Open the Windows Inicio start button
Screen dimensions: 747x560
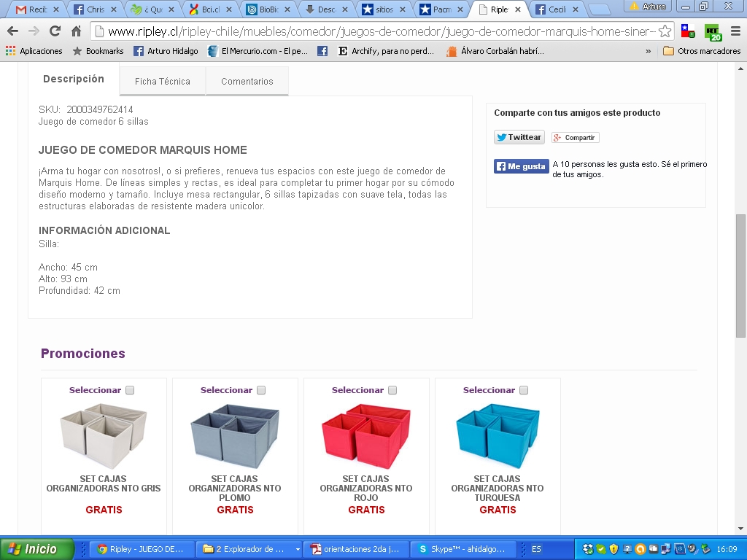pyautogui.click(x=37, y=549)
